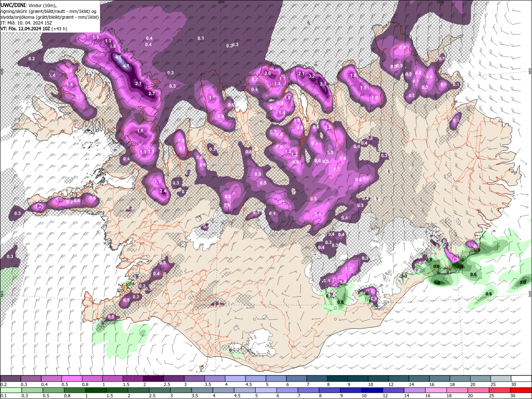The width and height of the screenshot is (532, 399).
Task: Click the 2.0 snowfall value on the map
Action: coord(268,74)
